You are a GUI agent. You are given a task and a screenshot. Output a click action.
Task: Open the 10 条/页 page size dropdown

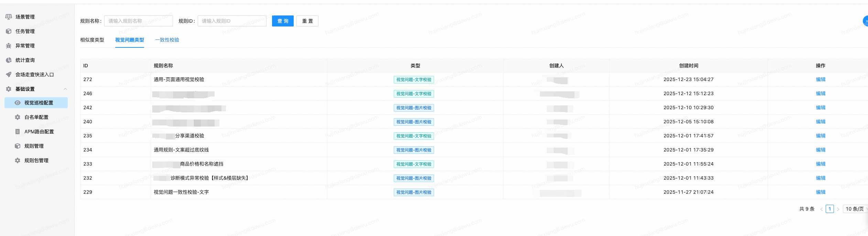pyautogui.click(x=856, y=209)
